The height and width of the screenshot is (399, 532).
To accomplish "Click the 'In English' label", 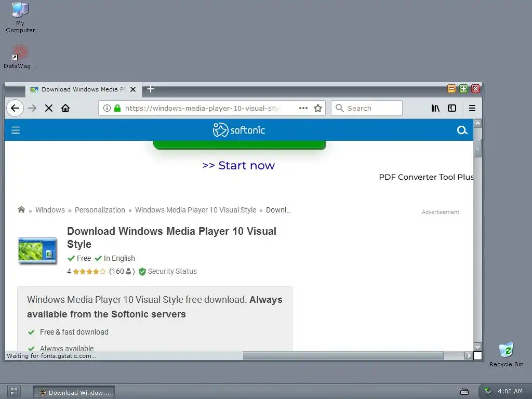I will (119, 259).
